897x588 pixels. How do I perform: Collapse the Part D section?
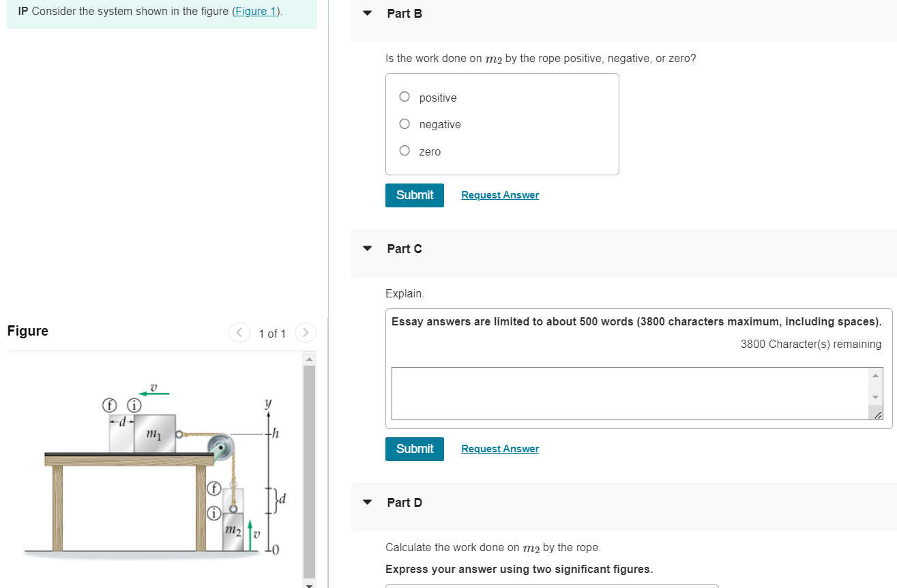coord(368,503)
